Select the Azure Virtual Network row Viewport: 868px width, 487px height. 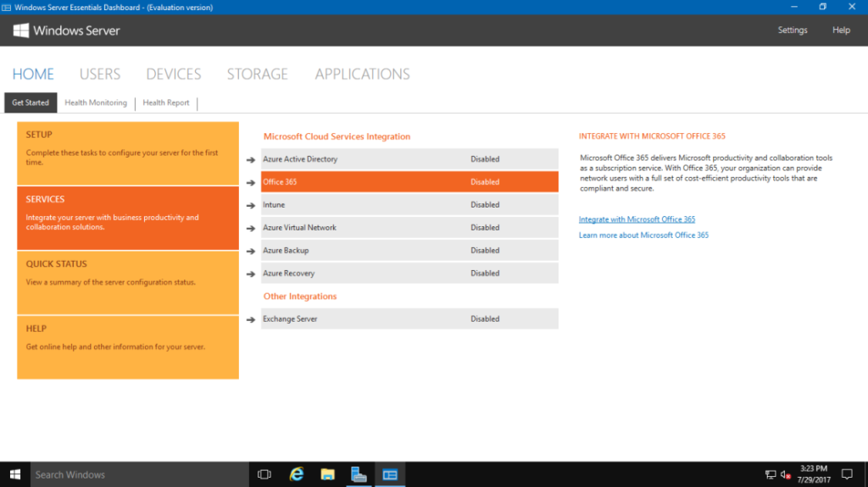[409, 228]
